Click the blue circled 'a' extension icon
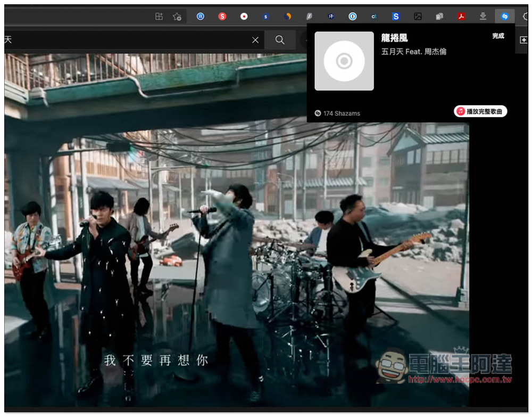This screenshot has width=532, height=417. [200, 17]
